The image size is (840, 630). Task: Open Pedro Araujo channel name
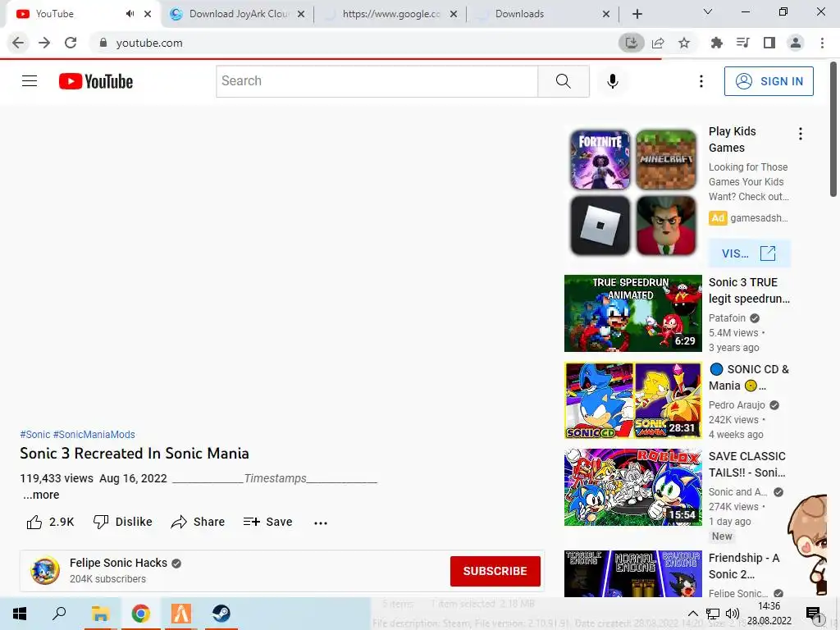pos(737,405)
